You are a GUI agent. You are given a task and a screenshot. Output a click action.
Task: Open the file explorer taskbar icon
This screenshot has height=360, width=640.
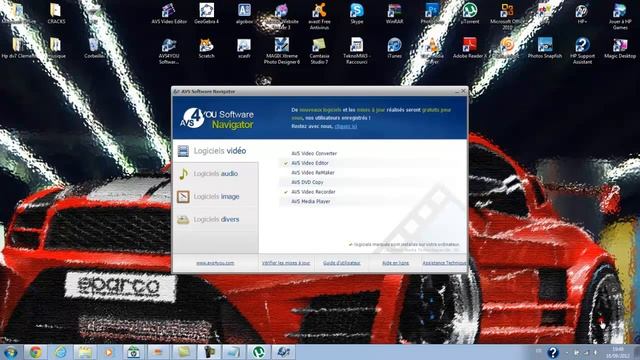click(x=85, y=352)
